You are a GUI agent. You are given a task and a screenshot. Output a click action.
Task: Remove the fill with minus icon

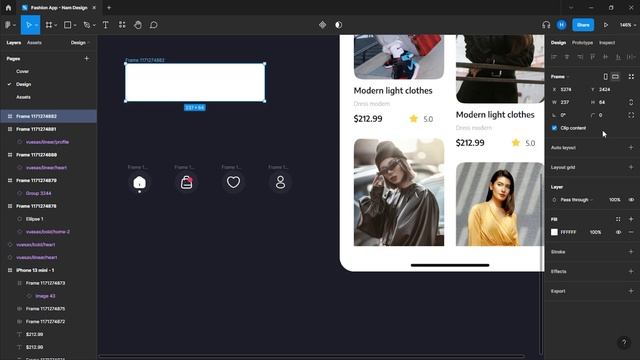[631, 232]
